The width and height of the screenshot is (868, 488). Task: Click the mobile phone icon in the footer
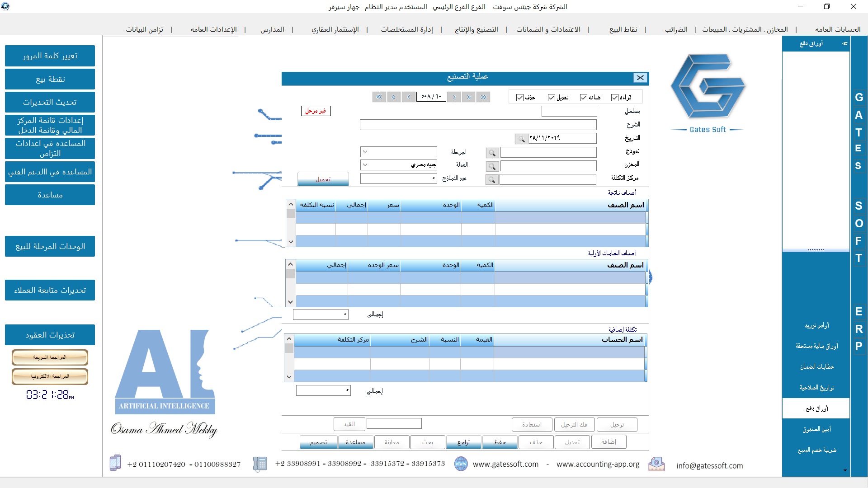[x=115, y=463]
